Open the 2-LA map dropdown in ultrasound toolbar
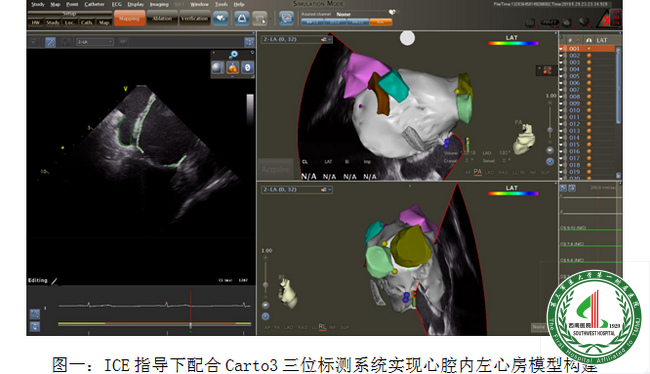The image size is (650, 374). (x=95, y=42)
